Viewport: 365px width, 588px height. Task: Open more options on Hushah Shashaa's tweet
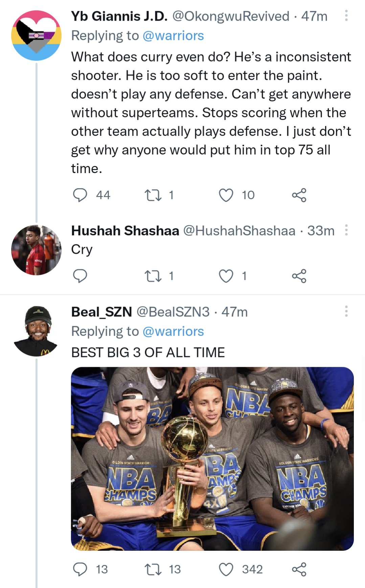tap(346, 230)
